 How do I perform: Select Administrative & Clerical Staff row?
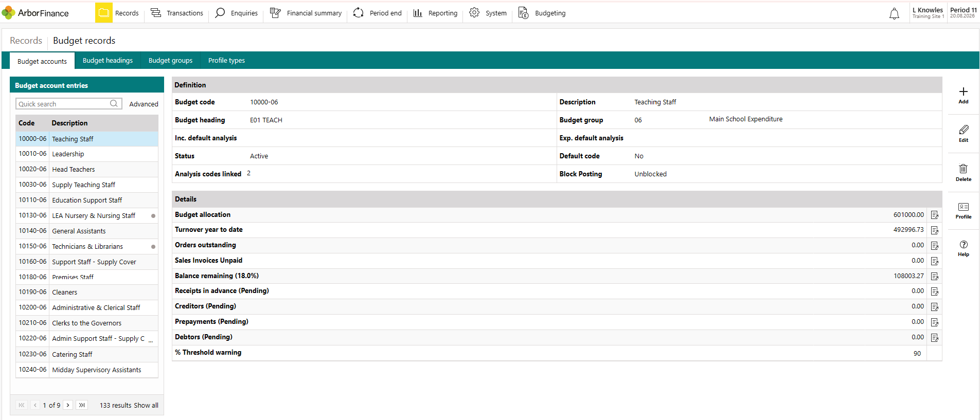coord(87,308)
